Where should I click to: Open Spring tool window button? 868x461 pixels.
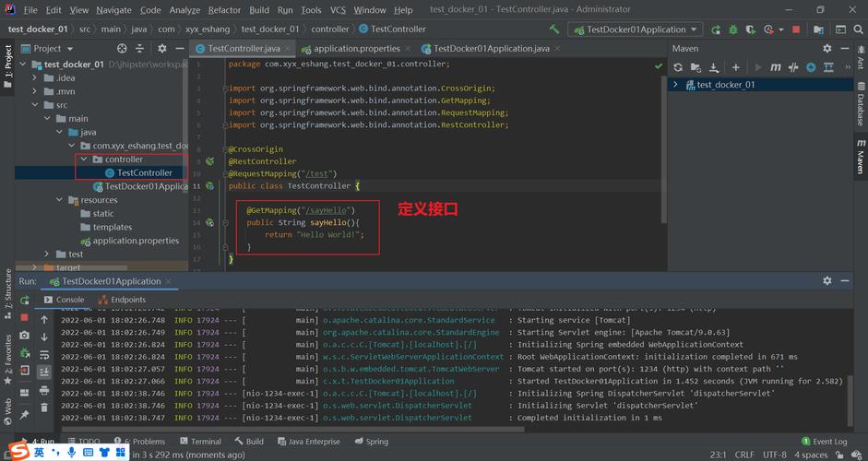tap(372, 442)
